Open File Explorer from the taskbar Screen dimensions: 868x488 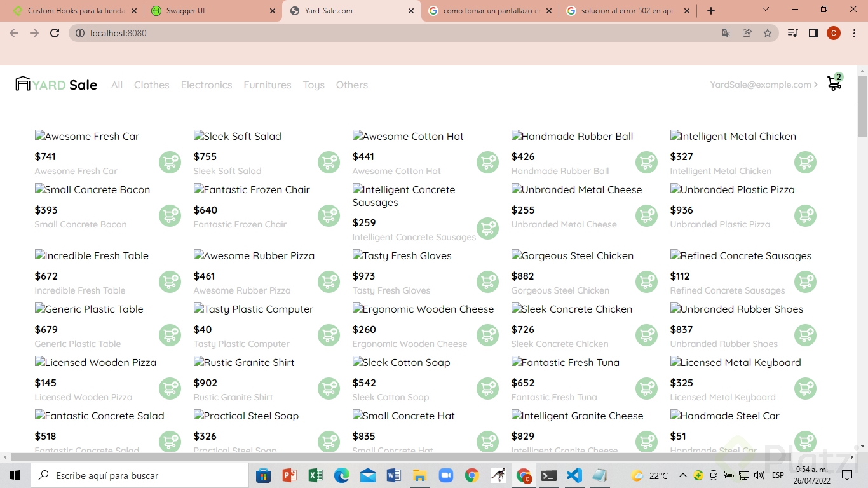tap(419, 475)
